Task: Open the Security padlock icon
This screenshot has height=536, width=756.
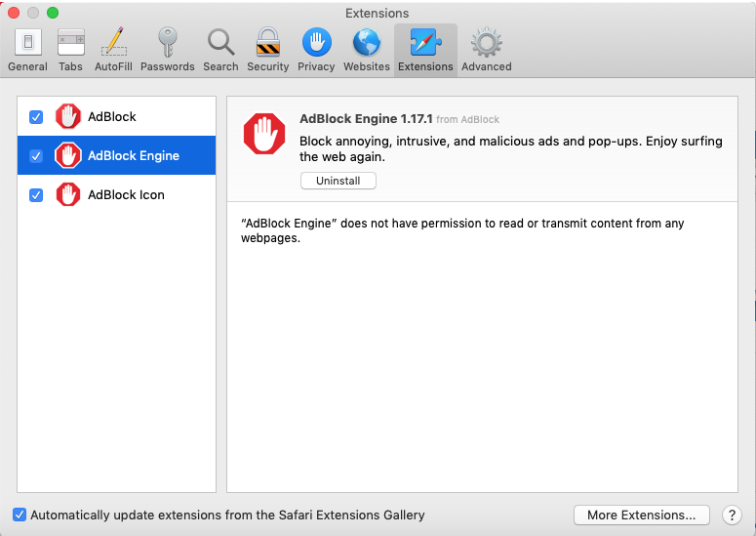Action: tap(267, 42)
